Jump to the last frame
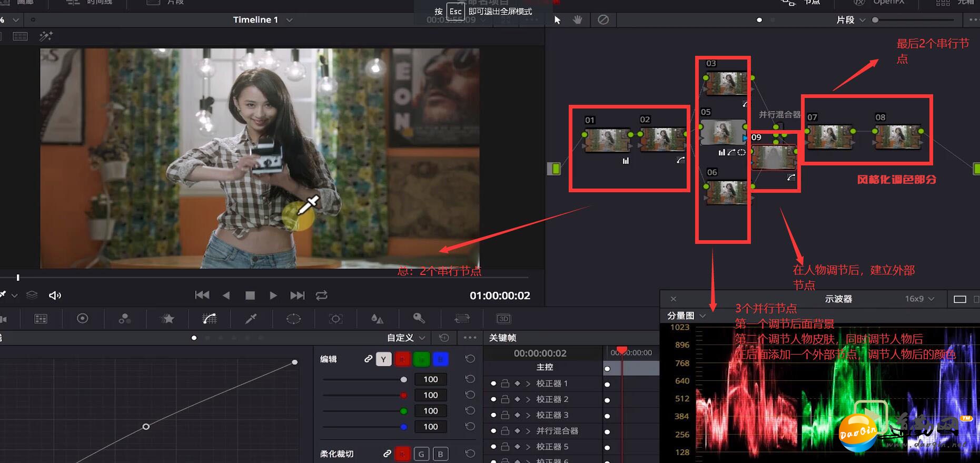 click(298, 295)
